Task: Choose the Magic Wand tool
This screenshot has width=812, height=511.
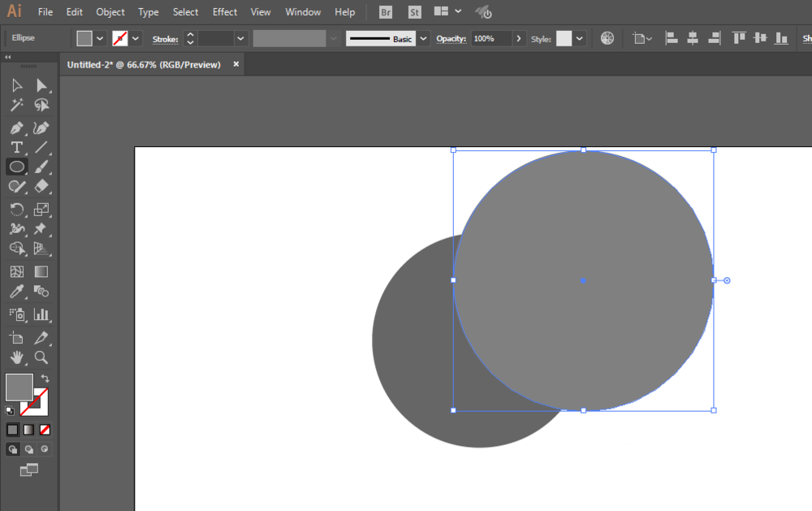Action: coord(16,106)
